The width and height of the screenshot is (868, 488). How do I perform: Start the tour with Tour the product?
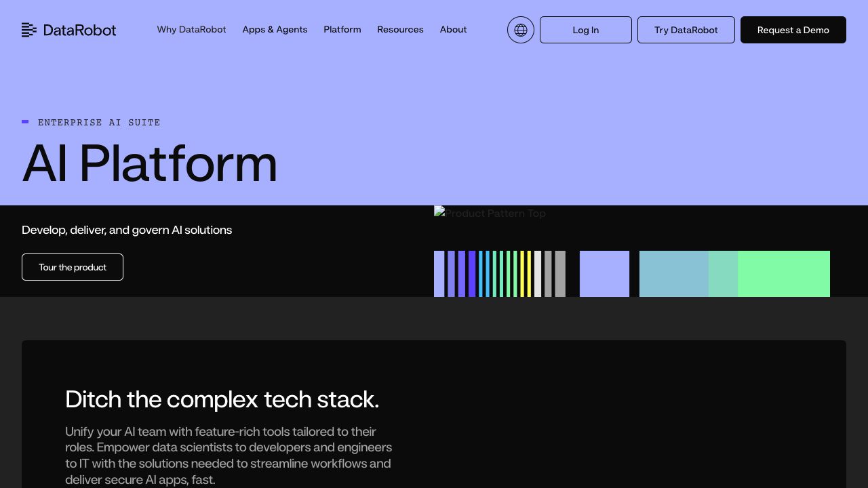click(x=73, y=267)
